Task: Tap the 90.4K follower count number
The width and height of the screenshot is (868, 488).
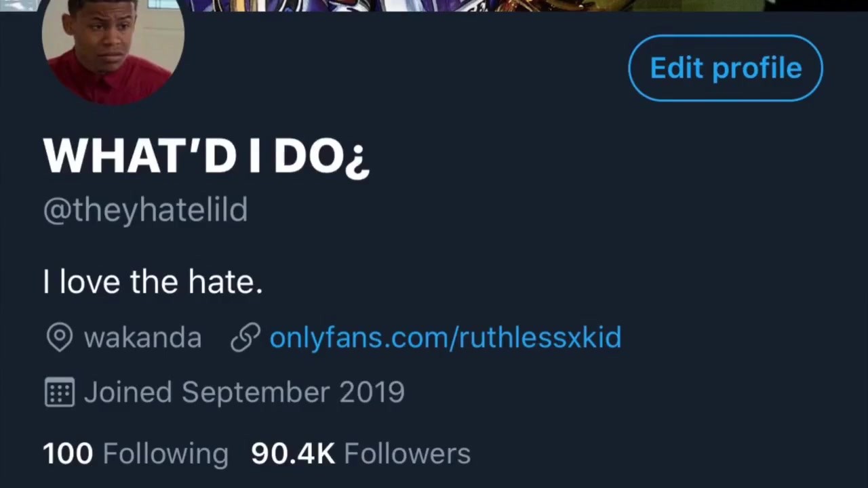Action: coord(293,453)
